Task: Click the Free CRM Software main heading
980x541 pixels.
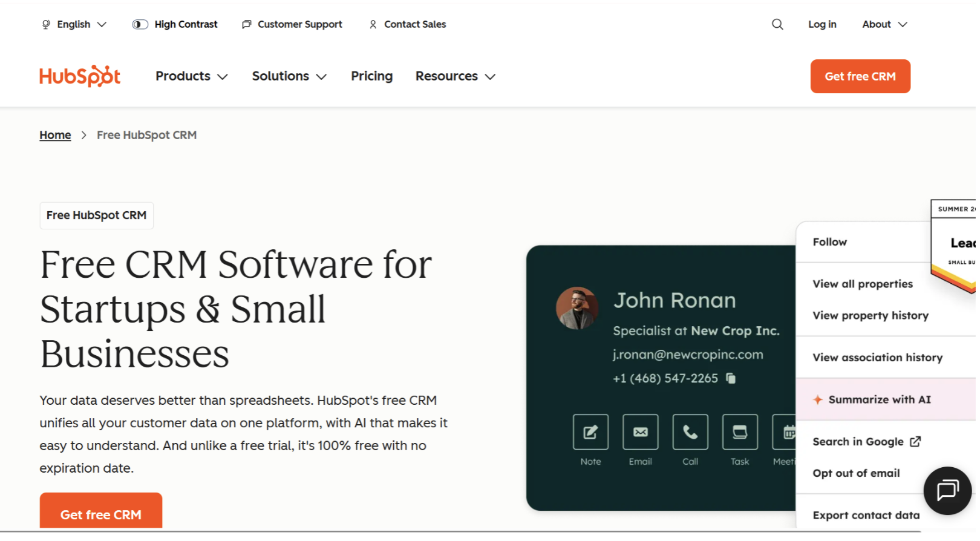Action: point(236,309)
